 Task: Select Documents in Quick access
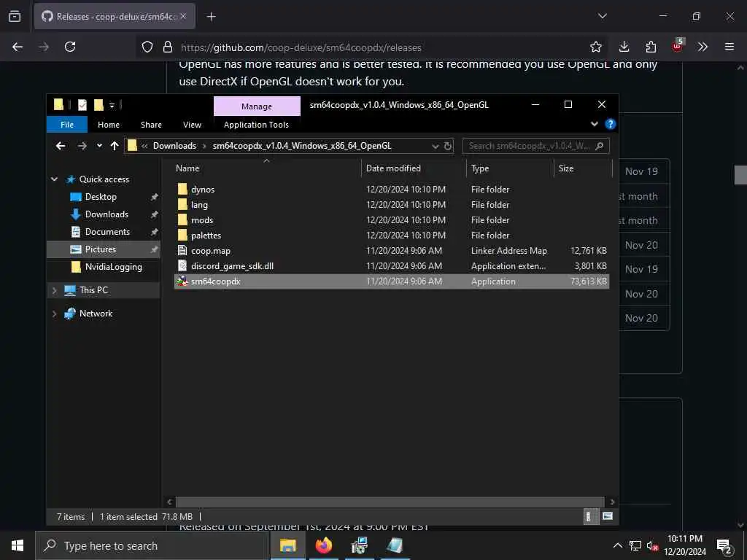(107, 232)
